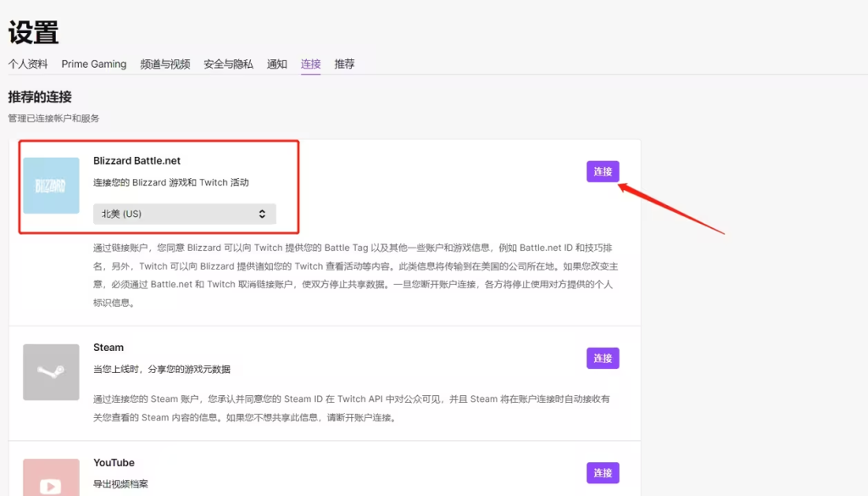Click the 导出视频档案 text
Screen dimensions: 868x496
[x=120, y=484]
